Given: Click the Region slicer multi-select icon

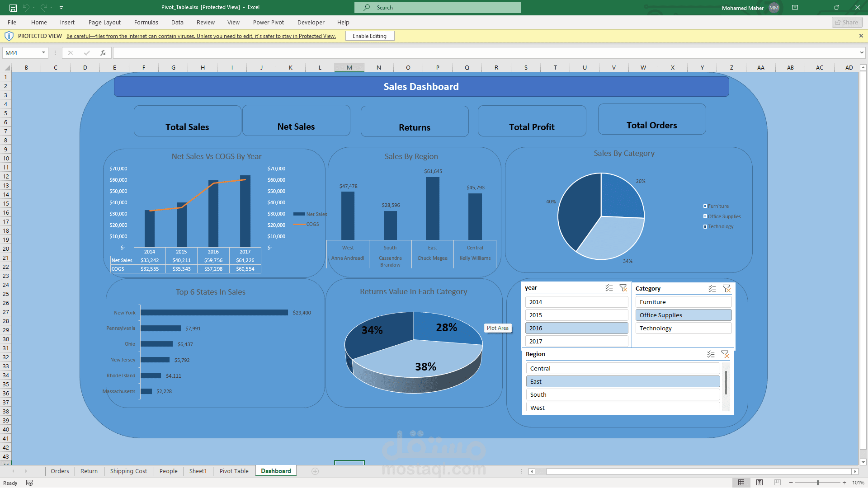Looking at the screenshot, I should 711,354.
